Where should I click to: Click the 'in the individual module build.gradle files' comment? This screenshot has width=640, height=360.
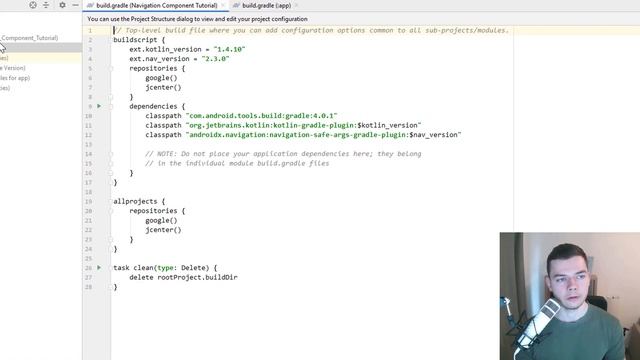click(x=237, y=164)
